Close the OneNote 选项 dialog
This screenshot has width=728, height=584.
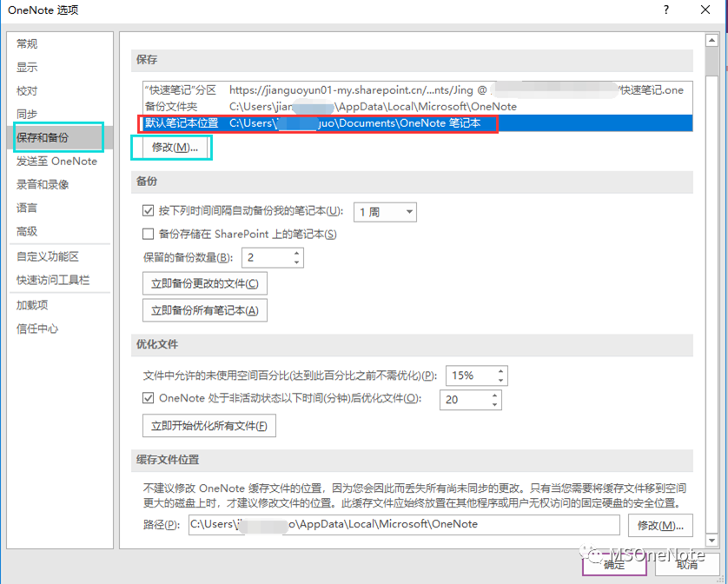click(x=705, y=10)
